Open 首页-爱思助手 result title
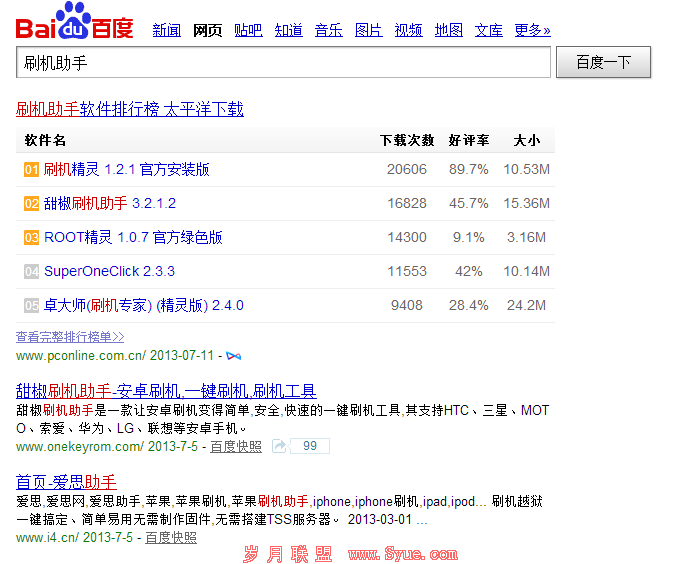Viewport: 698px width, 564px height. click(66, 482)
